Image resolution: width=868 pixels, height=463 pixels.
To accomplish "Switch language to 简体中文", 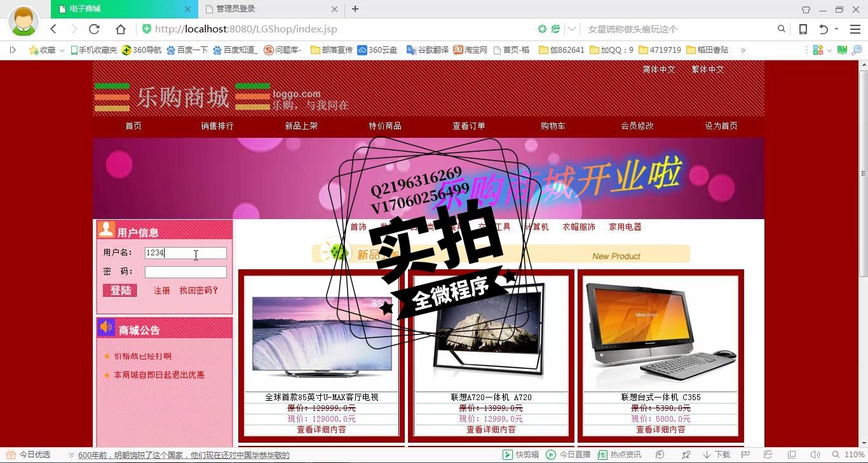I will tap(659, 69).
